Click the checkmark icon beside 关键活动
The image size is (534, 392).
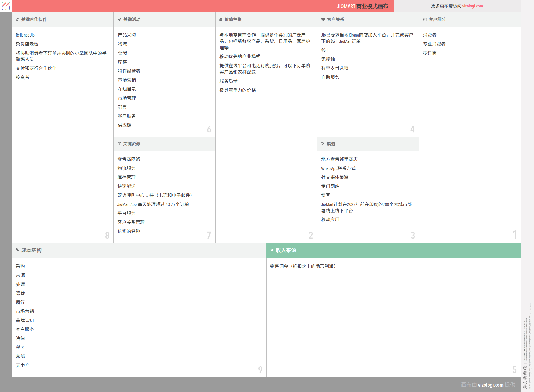click(x=120, y=19)
